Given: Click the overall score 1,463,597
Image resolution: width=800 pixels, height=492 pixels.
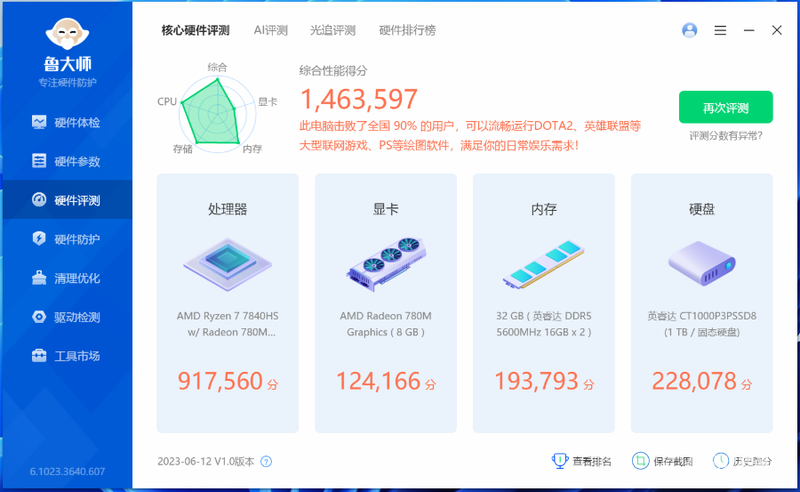Looking at the screenshot, I should [359, 99].
